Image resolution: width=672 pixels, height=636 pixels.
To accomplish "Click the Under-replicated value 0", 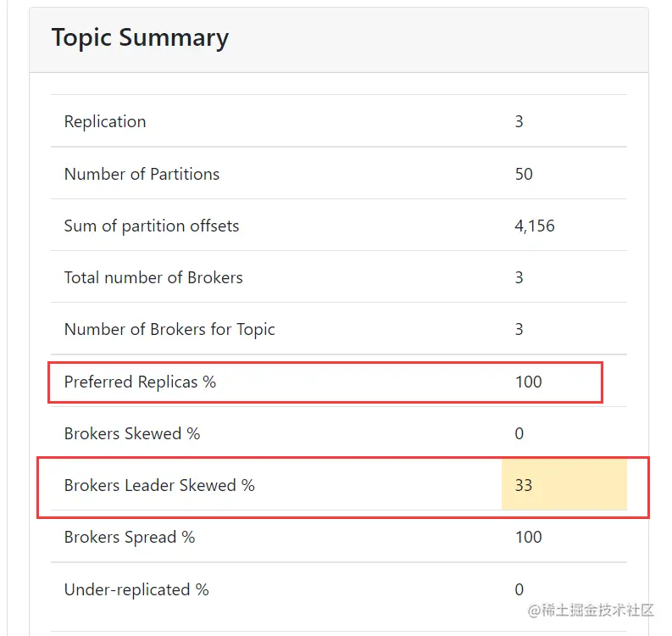I will click(x=519, y=589).
